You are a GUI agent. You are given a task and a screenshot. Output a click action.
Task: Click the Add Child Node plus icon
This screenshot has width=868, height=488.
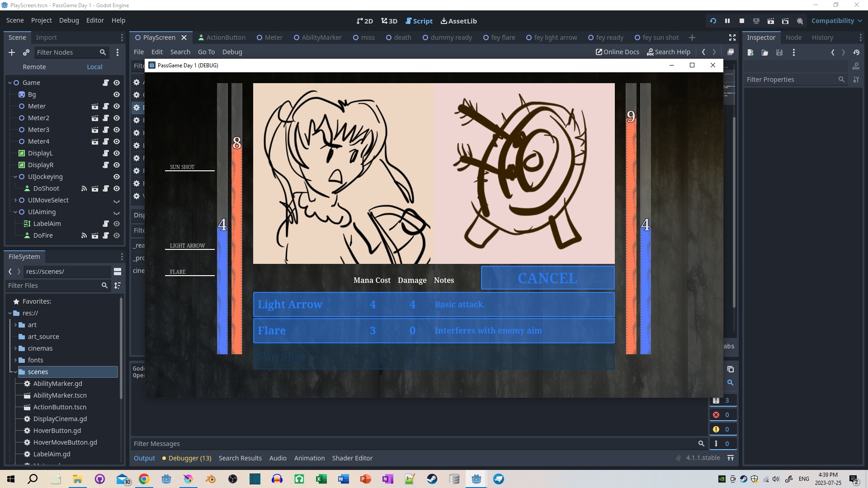[x=12, y=52]
